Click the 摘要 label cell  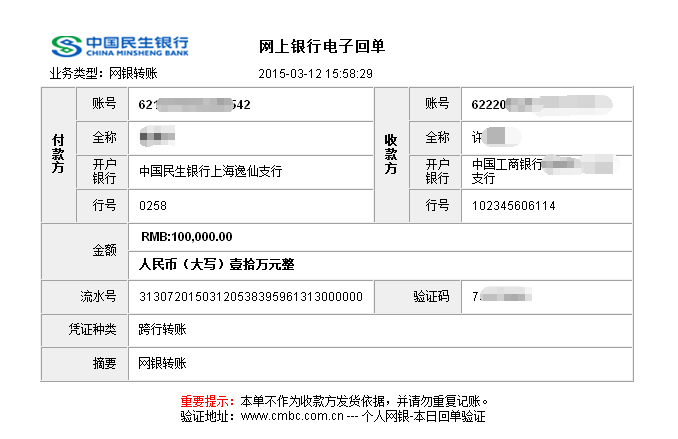[85, 364]
